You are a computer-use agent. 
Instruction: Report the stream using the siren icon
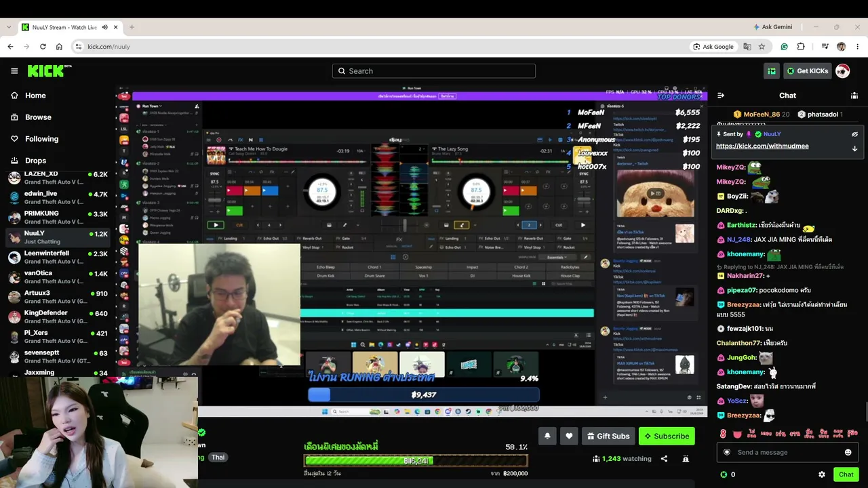tap(686, 459)
